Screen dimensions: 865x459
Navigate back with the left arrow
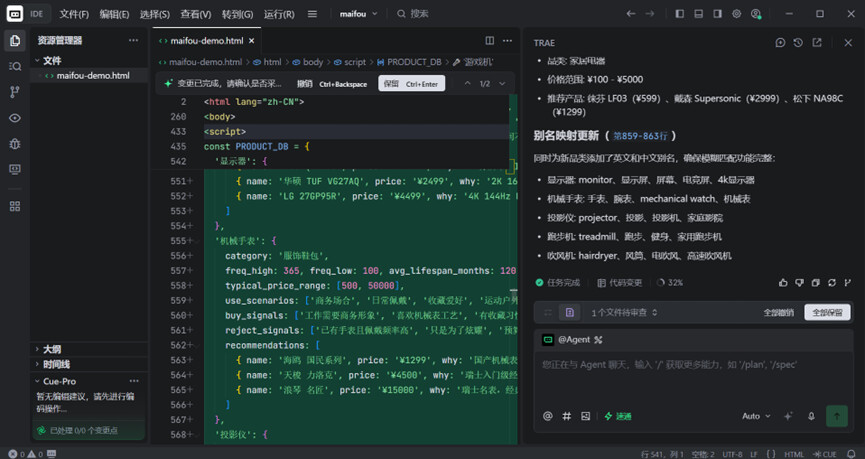click(x=631, y=14)
